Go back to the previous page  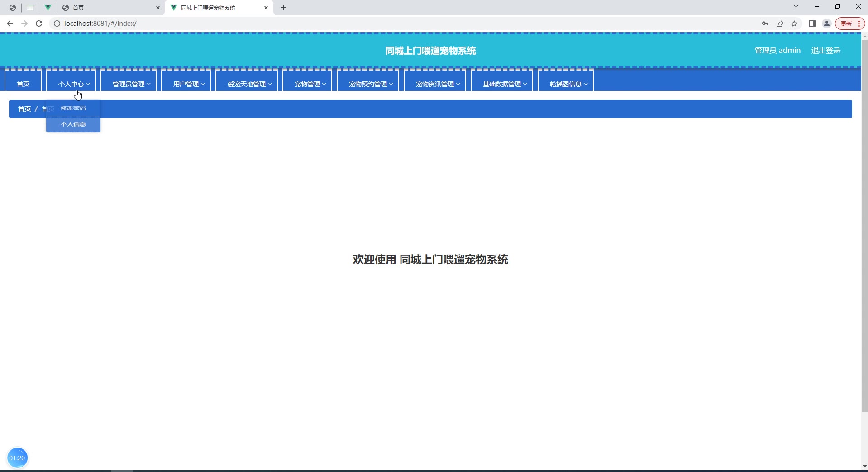(x=10, y=24)
